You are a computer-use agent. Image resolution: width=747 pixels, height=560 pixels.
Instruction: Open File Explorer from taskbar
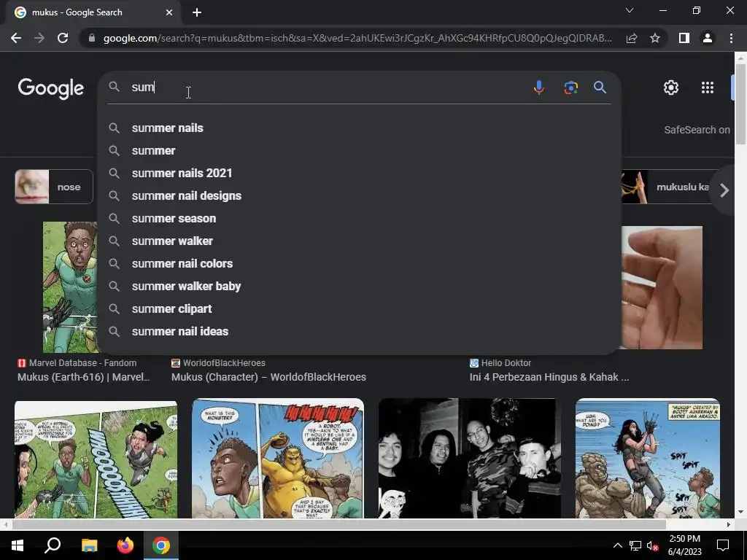[89, 545]
